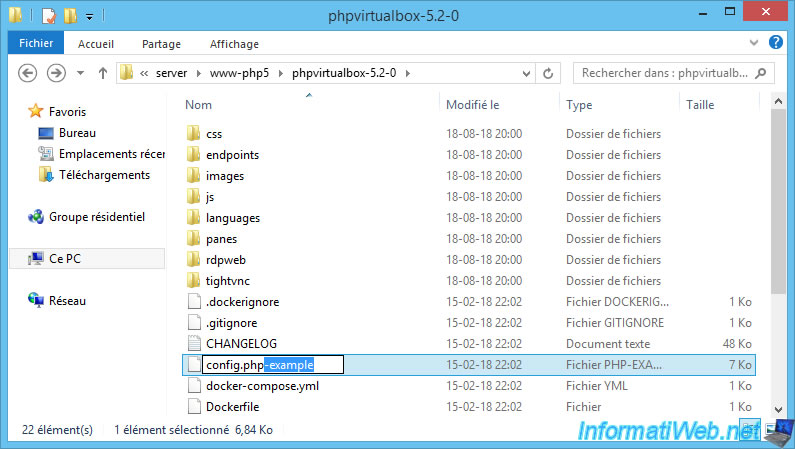Select the js folder icon

(x=194, y=196)
